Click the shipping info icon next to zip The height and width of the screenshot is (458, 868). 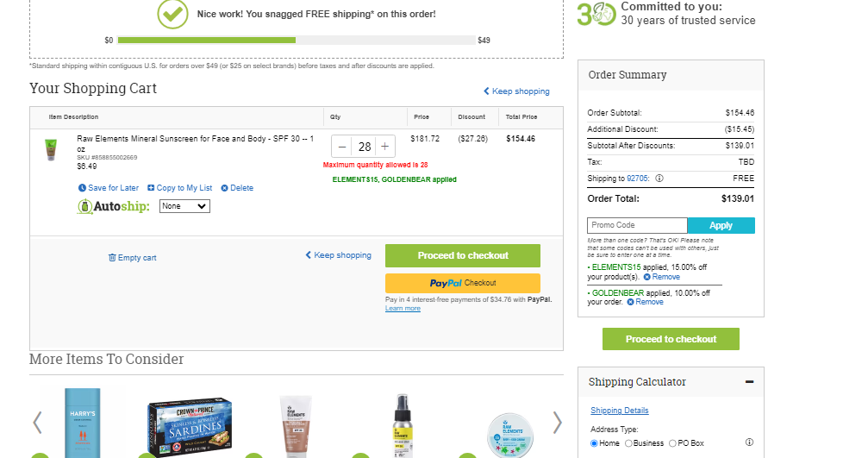pyautogui.click(x=659, y=179)
